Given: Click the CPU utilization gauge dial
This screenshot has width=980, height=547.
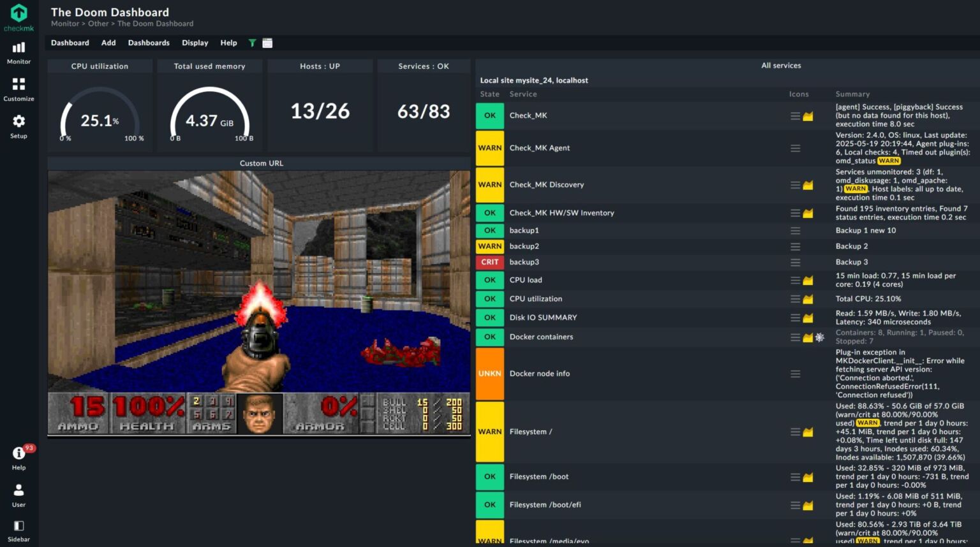Looking at the screenshot, I should 100,118.
